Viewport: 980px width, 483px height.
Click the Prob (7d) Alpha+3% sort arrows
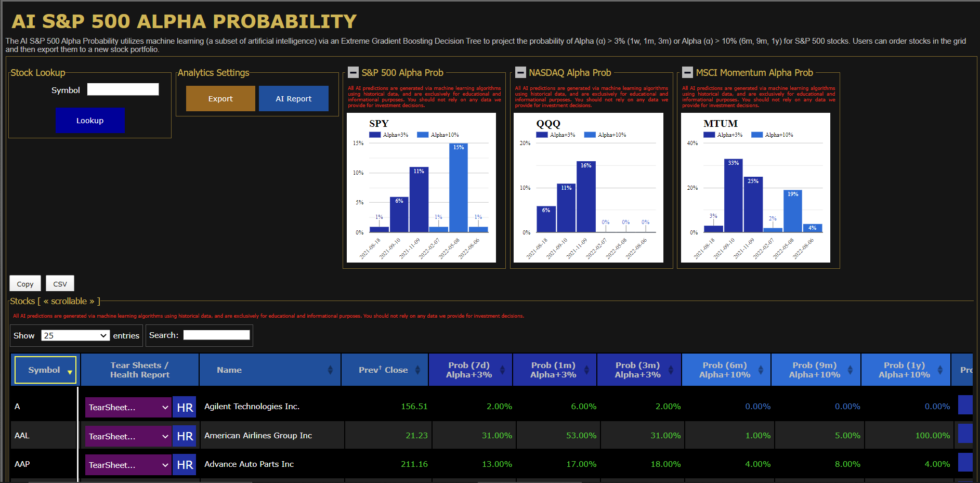502,370
